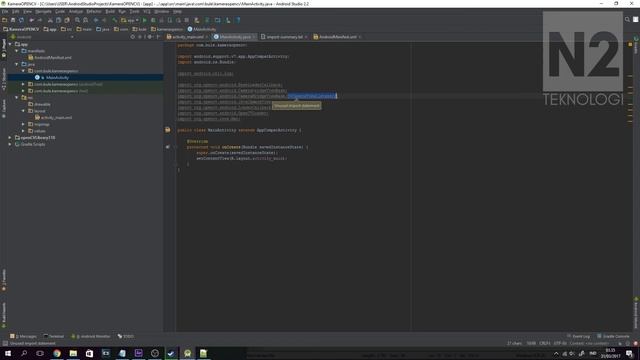Click the Cut toolbar icon
The height and width of the screenshot is (360, 640).
pyautogui.click(x=50, y=20)
